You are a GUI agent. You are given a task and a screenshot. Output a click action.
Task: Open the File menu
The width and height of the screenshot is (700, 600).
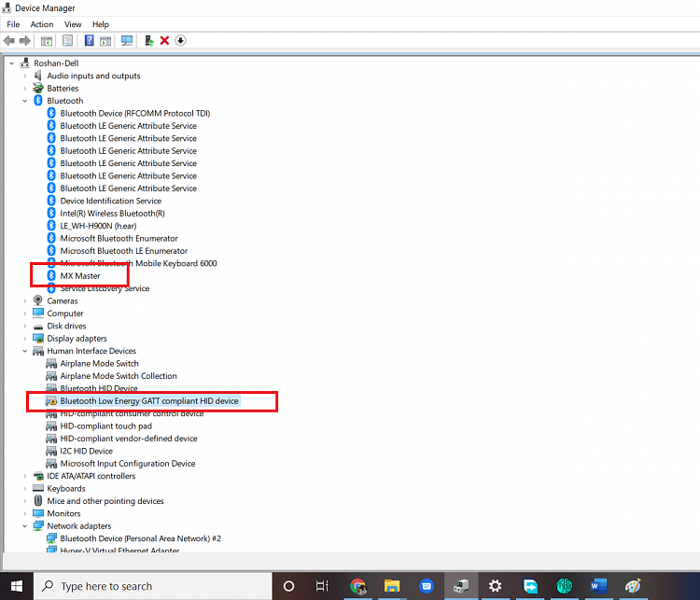pos(13,24)
